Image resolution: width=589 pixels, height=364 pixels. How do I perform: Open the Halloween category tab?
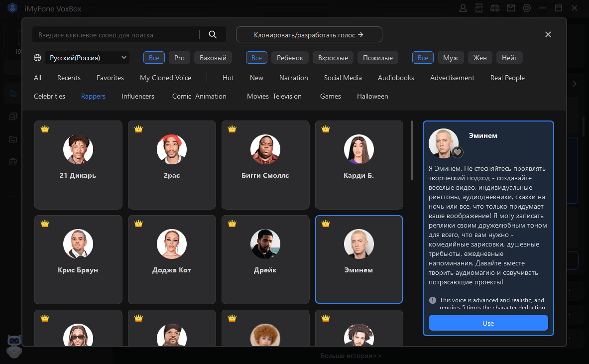[x=372, y=97]
